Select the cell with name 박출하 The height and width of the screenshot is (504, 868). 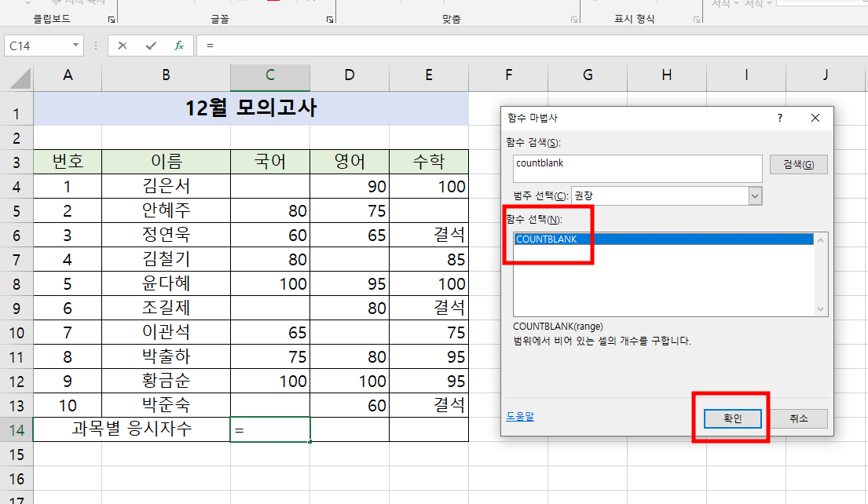166,357
